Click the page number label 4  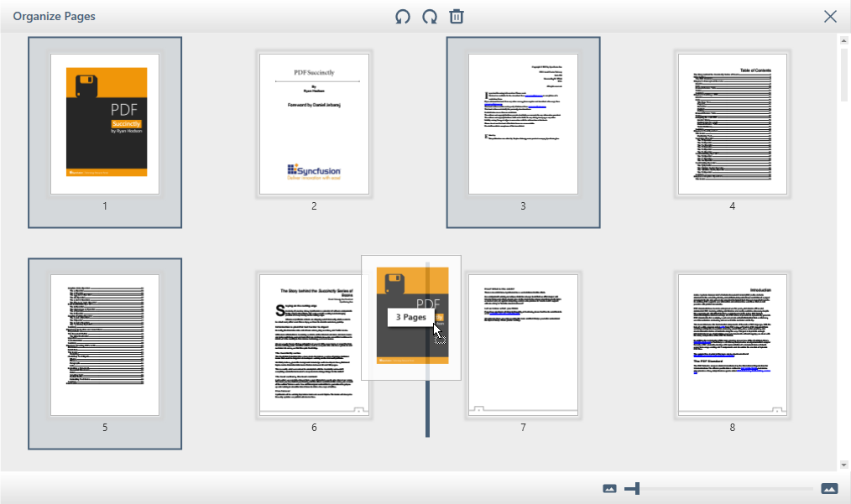click(732, 206)
